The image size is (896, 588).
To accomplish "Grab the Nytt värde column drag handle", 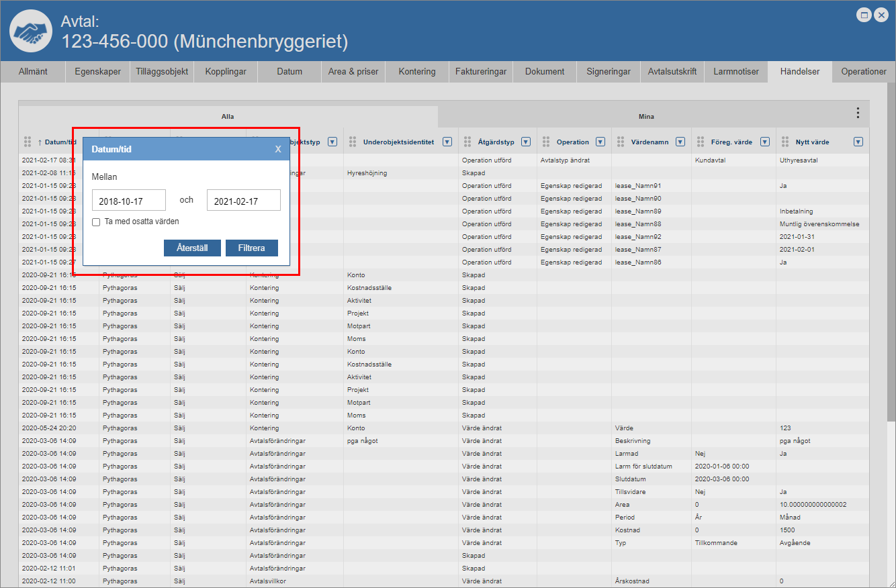I will 785,142.
